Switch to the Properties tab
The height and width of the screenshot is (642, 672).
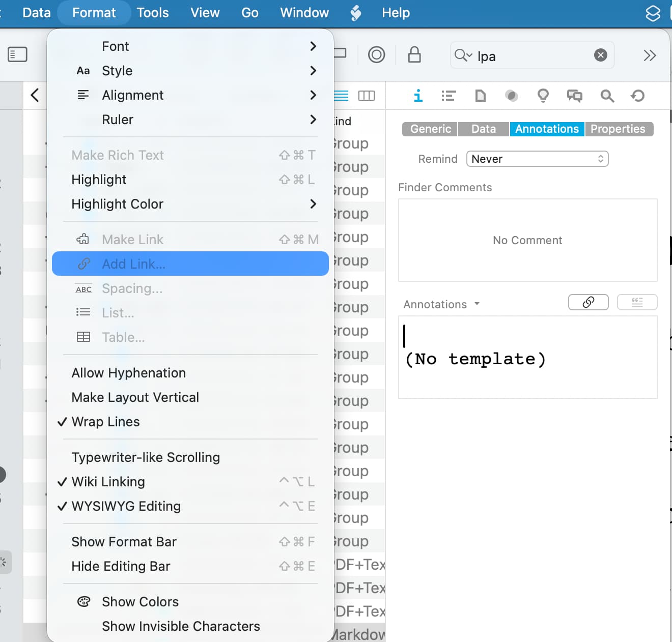pyautogui.click(x=618, y=129)
